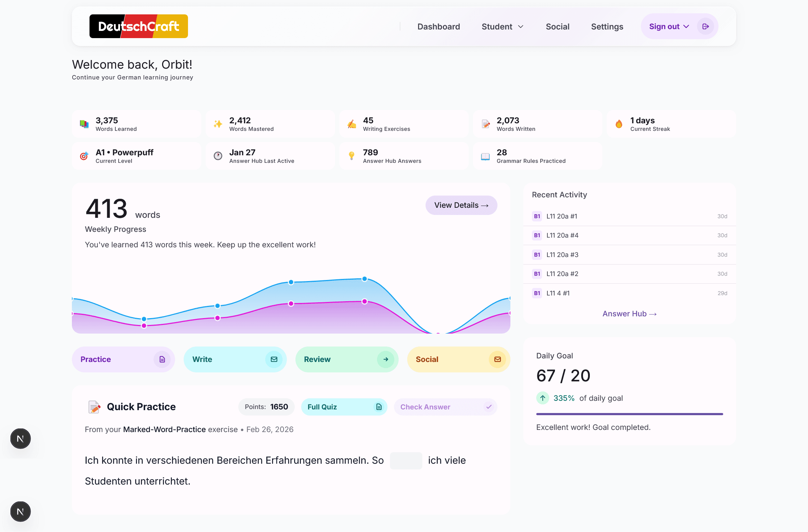The height and width of the screenshot is (532, 808).
Task: Open the Answer Hub link
Action: point(629,313)
